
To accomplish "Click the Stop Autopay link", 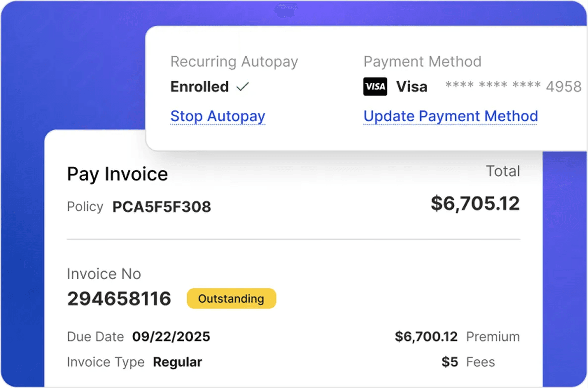I will (217, 116).
